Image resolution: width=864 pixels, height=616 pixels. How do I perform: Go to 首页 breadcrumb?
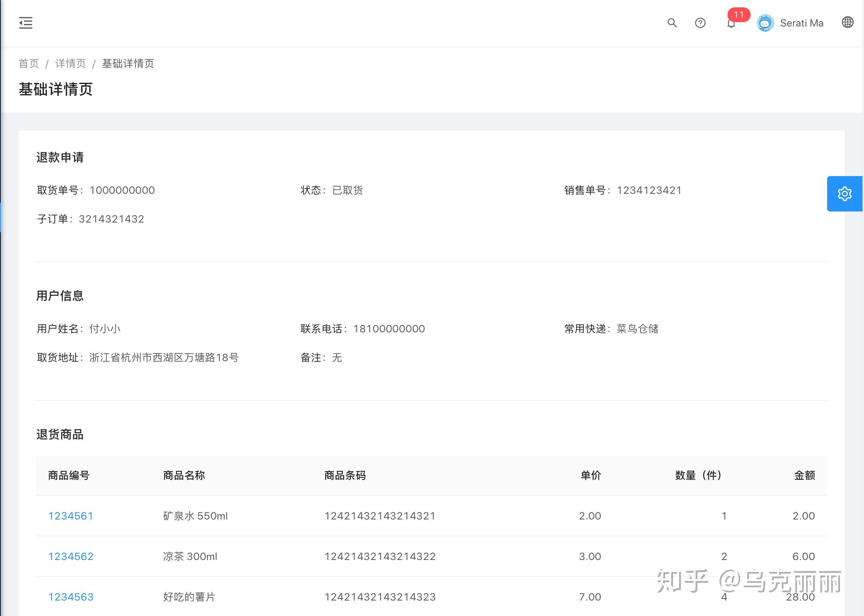click(29, 63)
